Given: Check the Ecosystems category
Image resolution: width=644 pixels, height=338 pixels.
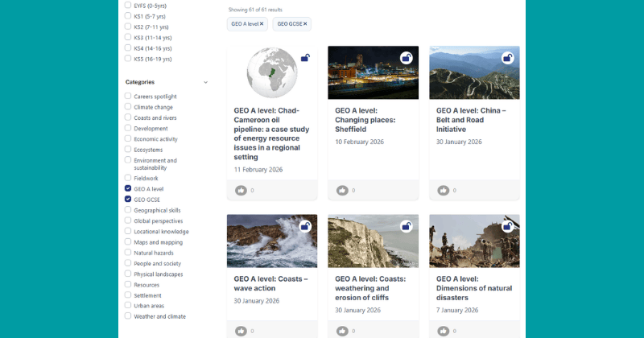Looking at the screenshot, I should point(128,149).
